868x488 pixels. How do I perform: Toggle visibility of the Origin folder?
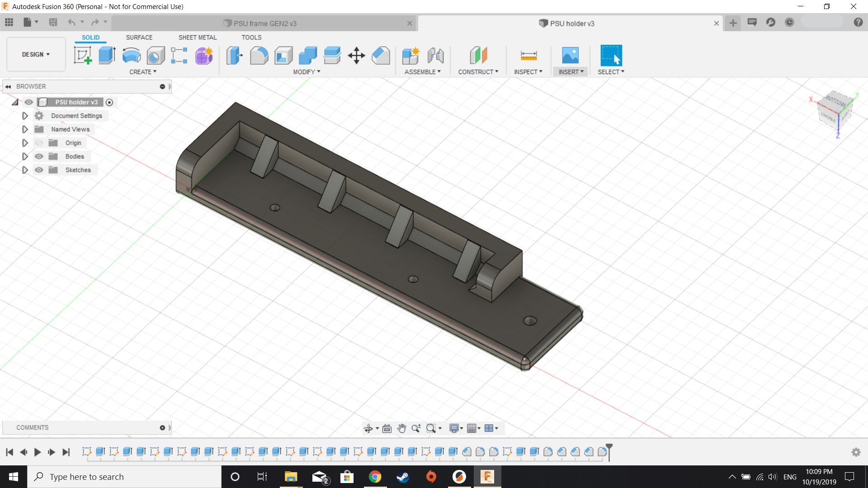39,143
